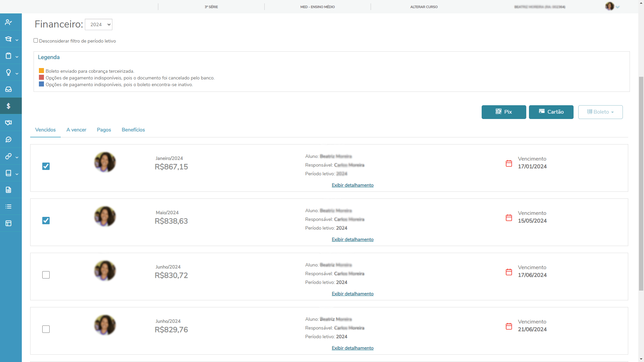Uncheck the Janeiro/2024 installment checkbox

(x=46, y=166)
